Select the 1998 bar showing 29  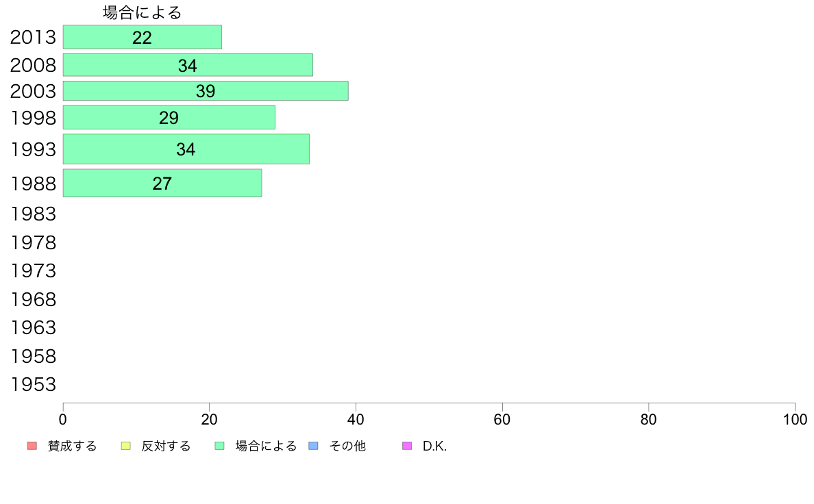[169, 117]
